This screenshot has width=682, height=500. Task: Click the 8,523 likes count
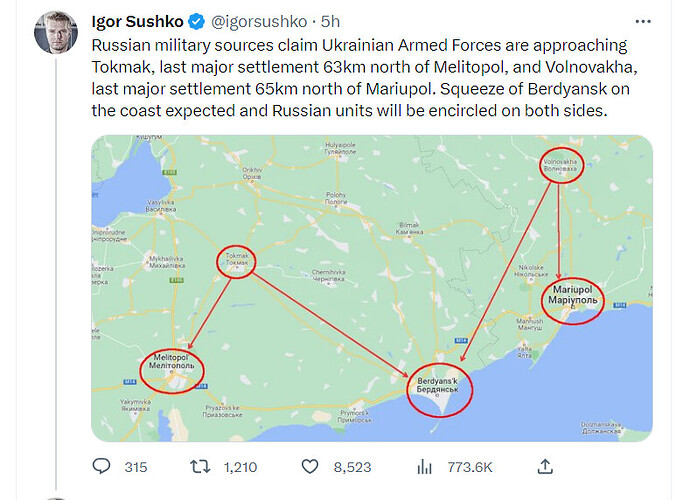pyautogui.click(x=352, y=467)
